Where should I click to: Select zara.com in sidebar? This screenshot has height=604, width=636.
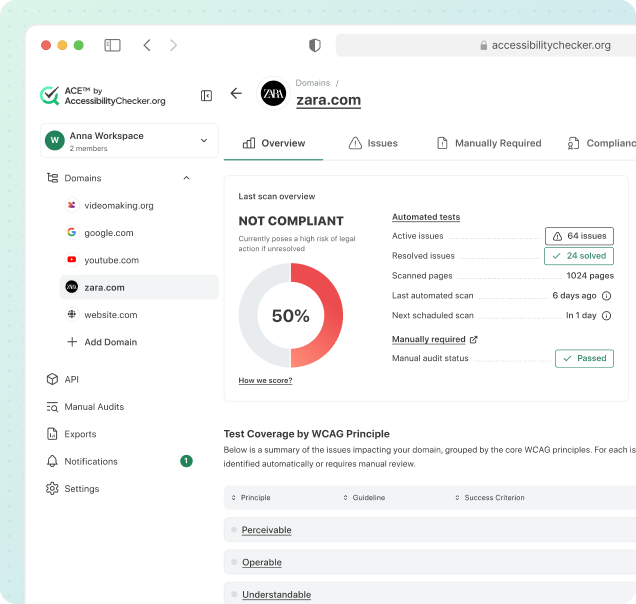[x=139, y=287]
